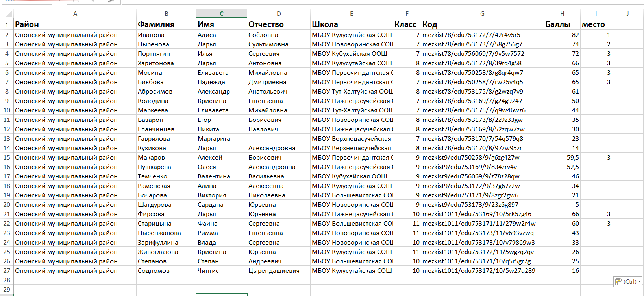Viewport: 644px width, 296px height.
Task: Select the cell with name 'Чингис'
Action: [x=222, y=270]
